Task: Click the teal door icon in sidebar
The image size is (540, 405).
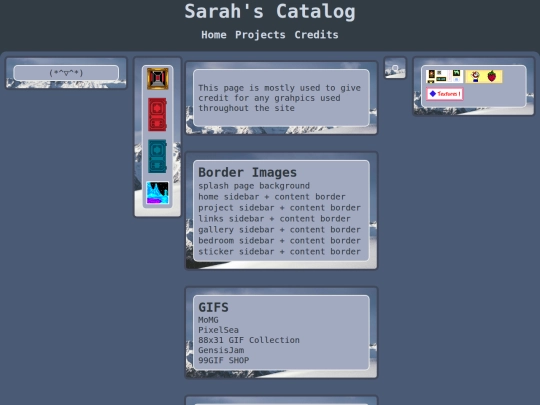Action: [x=157, y=156]
